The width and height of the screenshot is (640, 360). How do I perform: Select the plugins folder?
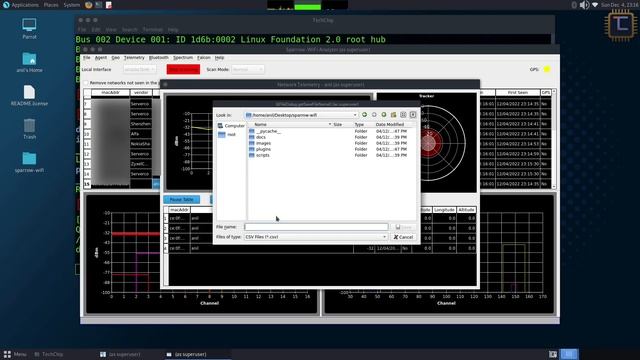260,149
